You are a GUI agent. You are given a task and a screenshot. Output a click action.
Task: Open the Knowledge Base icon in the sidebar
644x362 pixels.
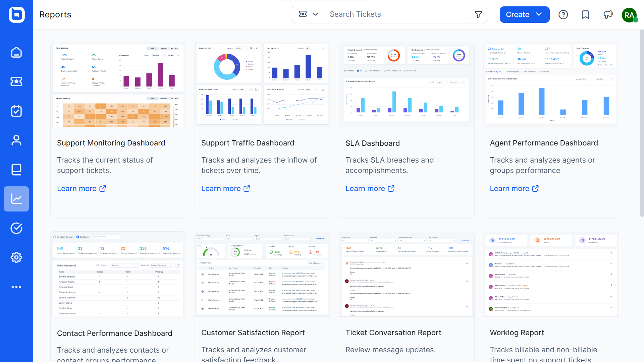(16, 170)
